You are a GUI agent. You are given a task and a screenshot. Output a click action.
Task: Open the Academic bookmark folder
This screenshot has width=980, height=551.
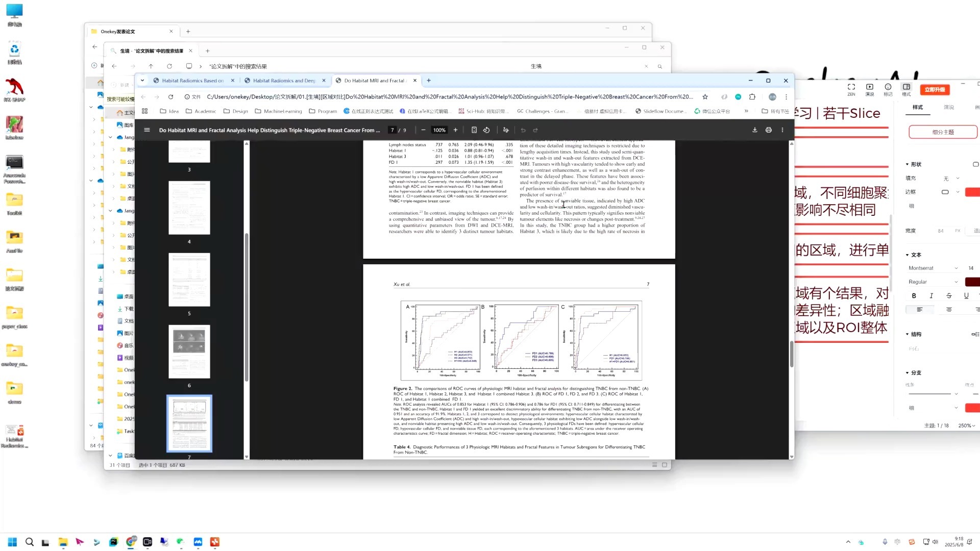(201, 111)
